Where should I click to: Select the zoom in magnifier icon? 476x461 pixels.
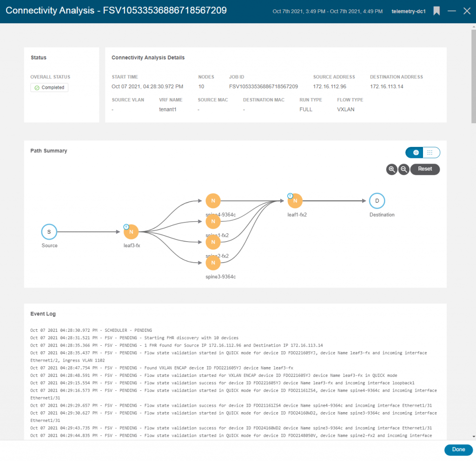point(391,169)
